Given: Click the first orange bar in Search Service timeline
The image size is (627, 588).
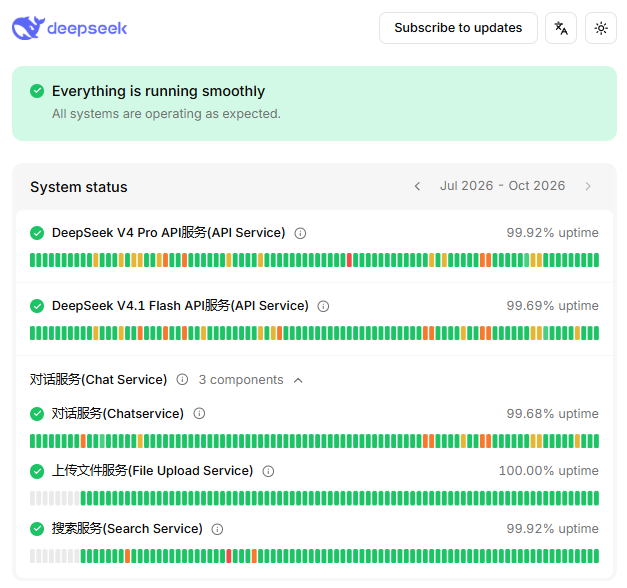Looking at the screenshot, I should tap(128, 556).
